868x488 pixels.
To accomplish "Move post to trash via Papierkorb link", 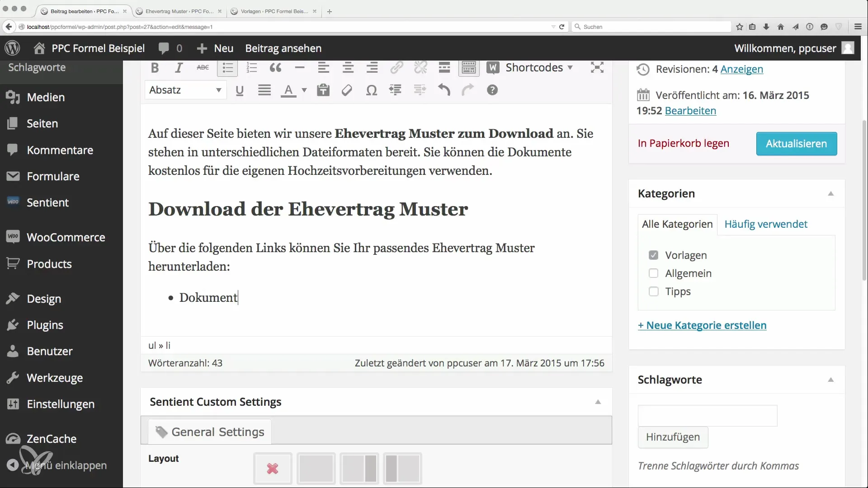I will tap(683, 143).
